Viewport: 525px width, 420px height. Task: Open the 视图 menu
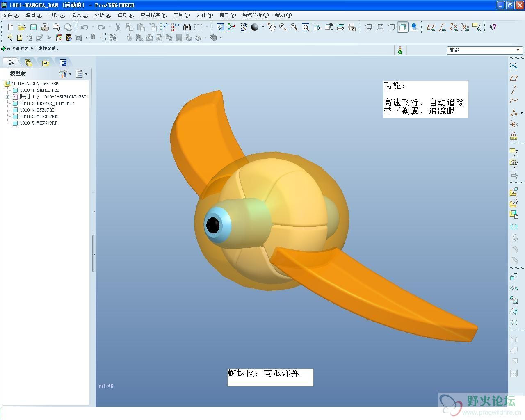pos(57,15)
